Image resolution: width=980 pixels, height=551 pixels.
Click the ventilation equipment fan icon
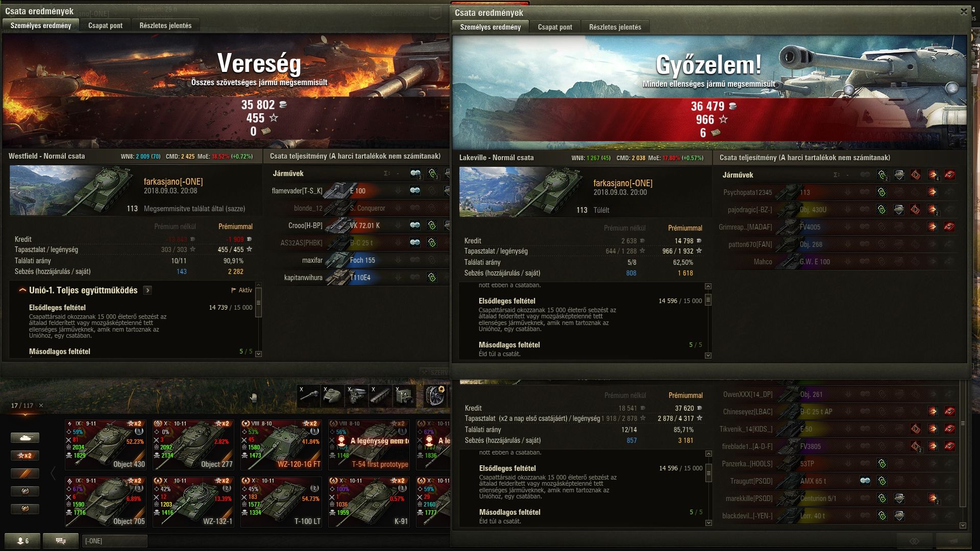[x=435, y=396]
